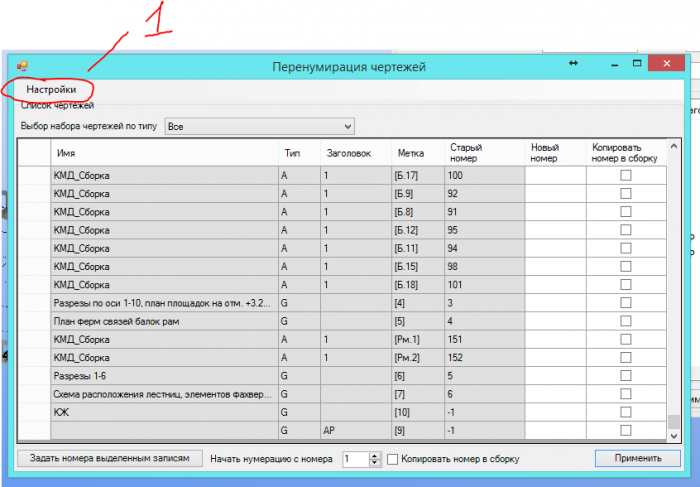Click old number cell 152

(484, 358)
